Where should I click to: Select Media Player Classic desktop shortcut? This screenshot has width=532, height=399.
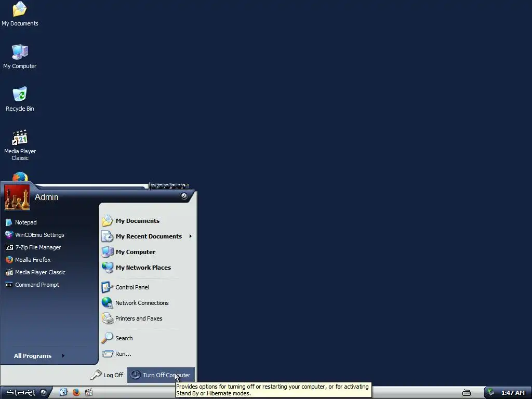point(20,145)
